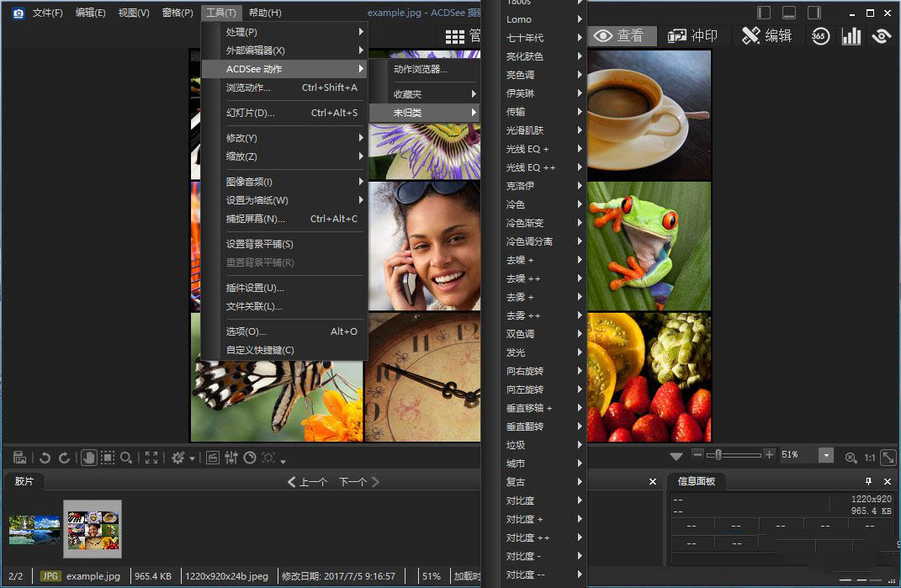This screenshot has height=588, width=901.
Task: Open 选项(O)... from the tools menu
Action: click(246, 331)
